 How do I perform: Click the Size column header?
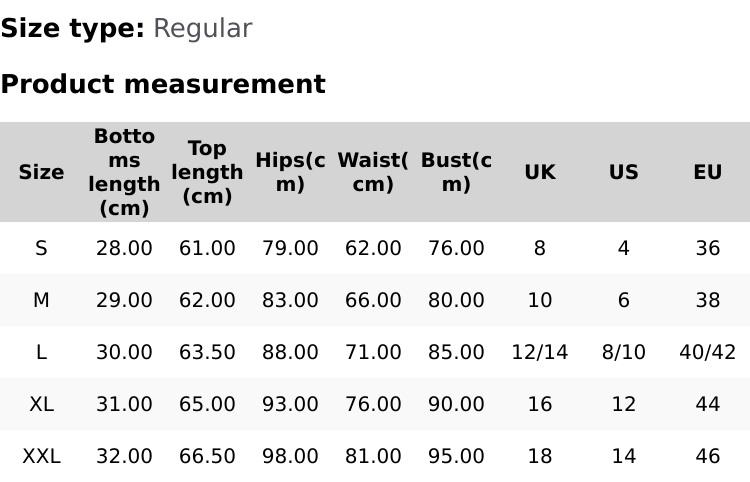pos(41,172)
